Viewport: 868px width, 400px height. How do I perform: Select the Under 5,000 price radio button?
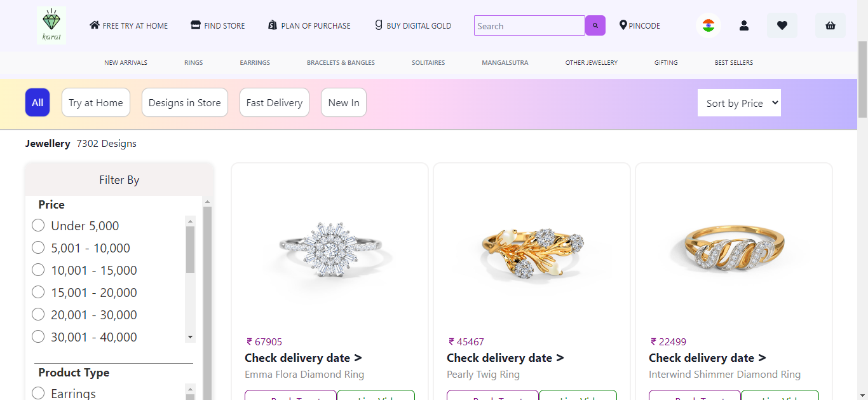[37, 225]
